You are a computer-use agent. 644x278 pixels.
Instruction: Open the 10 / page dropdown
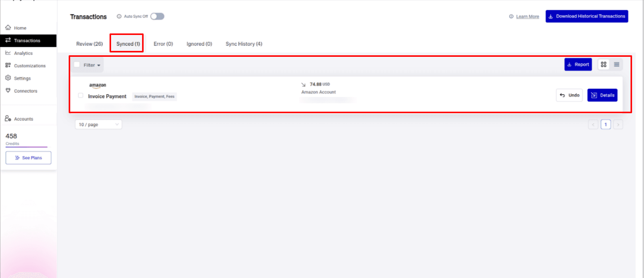pyautogui.click(x=98, y=124)
